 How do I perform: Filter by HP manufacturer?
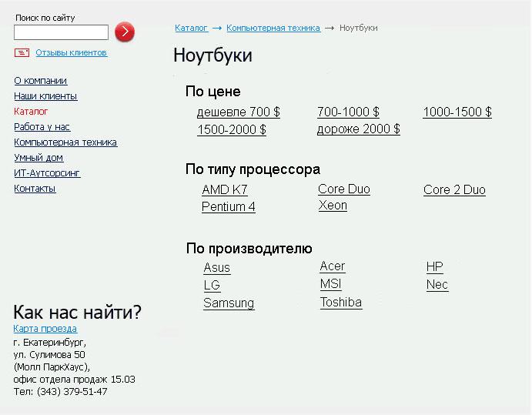[435, 267]
